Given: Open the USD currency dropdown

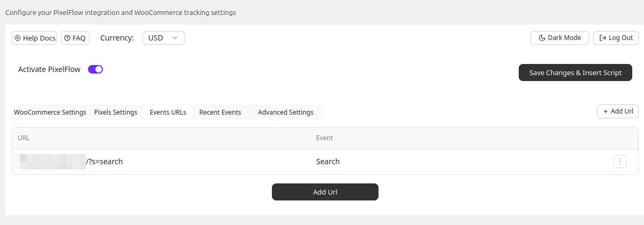Looking at the screenshot, I should pyautogui.click(x=163, y=38).
